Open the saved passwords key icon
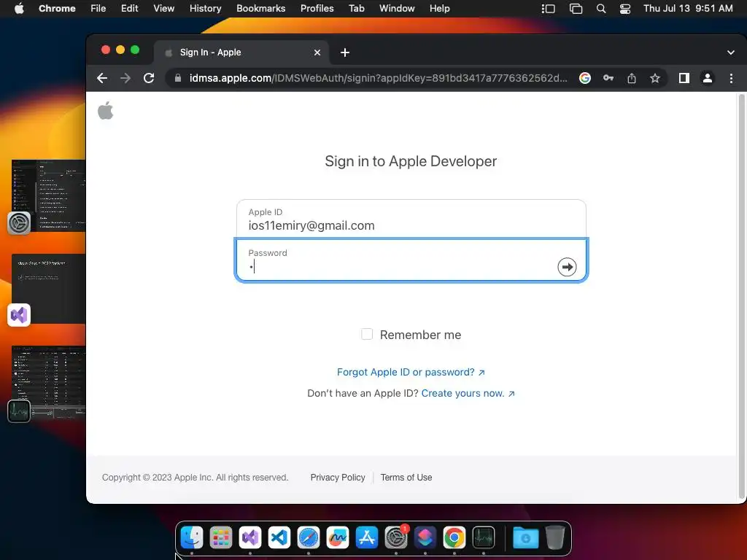The width and height of the screenshot is (747, 560). 608,78
